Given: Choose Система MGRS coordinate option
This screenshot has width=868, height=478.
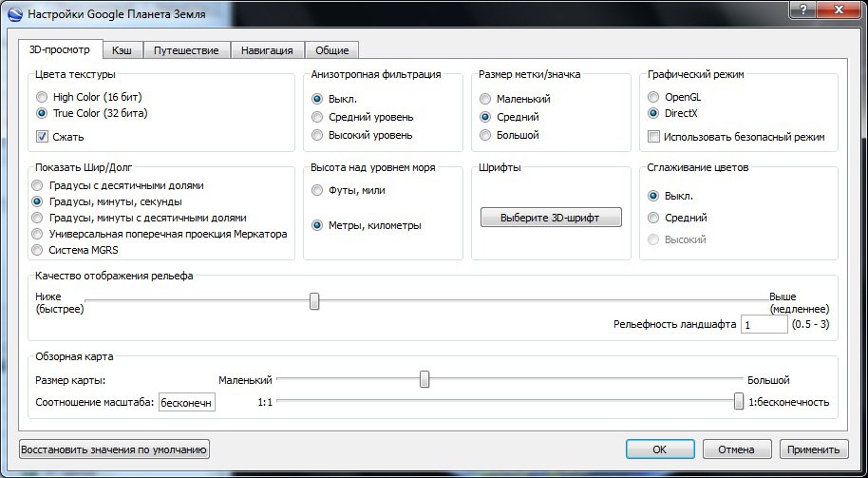Looking at the screenshot, I should 75,250.
